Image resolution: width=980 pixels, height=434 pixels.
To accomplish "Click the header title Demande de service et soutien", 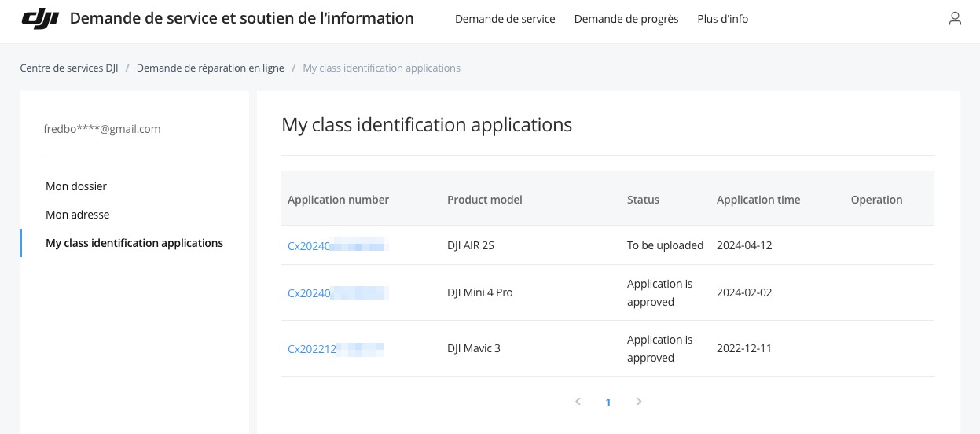I will point(242,18).
